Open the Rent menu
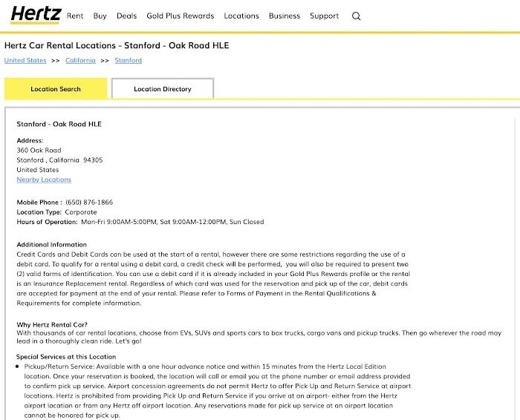The width and height of the screenshot is (520, 420). (x=75, y=16)
